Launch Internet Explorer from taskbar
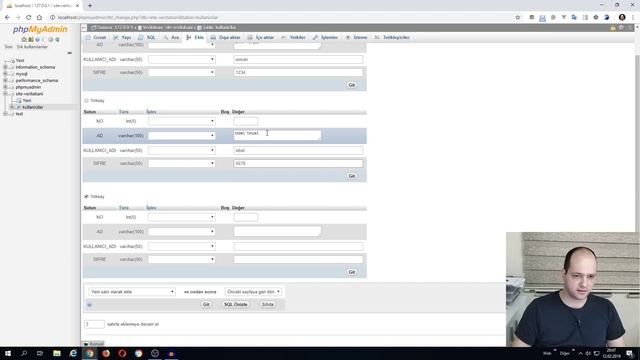This screenshot has height=360, width=640. coord(73,353)
